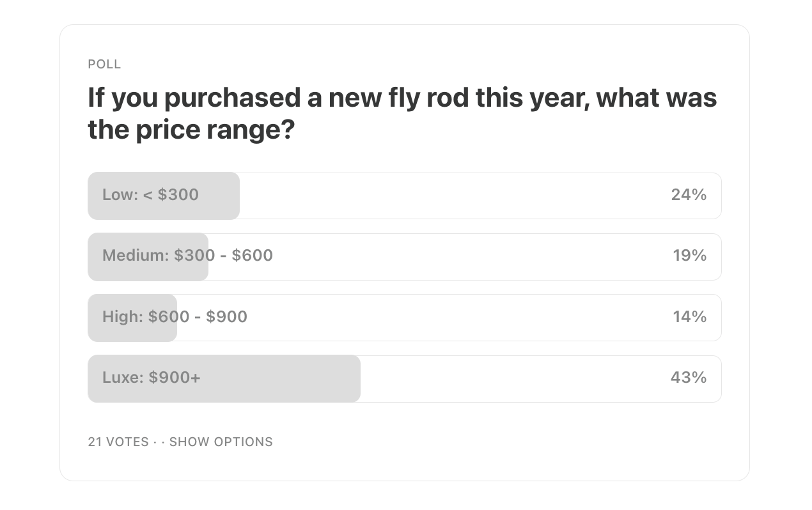Image resolution: width=812 pixels, height=510 pixels.
Task: Click the fly rod poll question heading
Action: pos(402,113)
